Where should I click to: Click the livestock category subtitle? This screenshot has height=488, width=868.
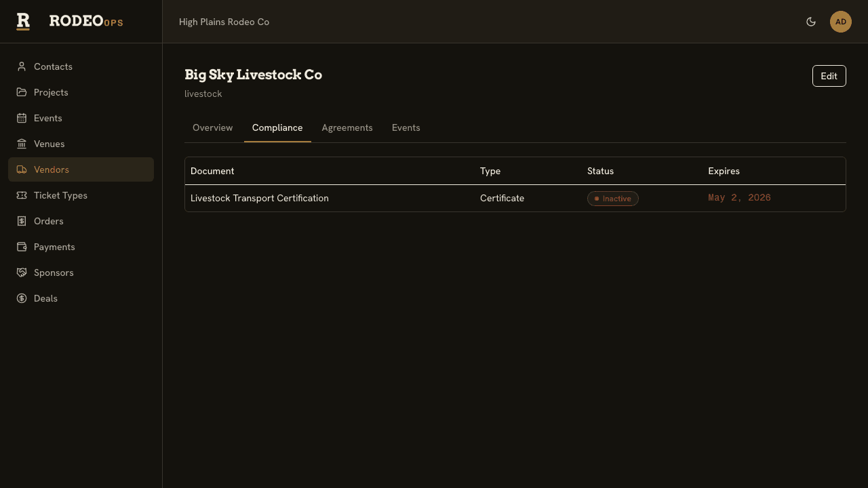click(x=203, y=94)
